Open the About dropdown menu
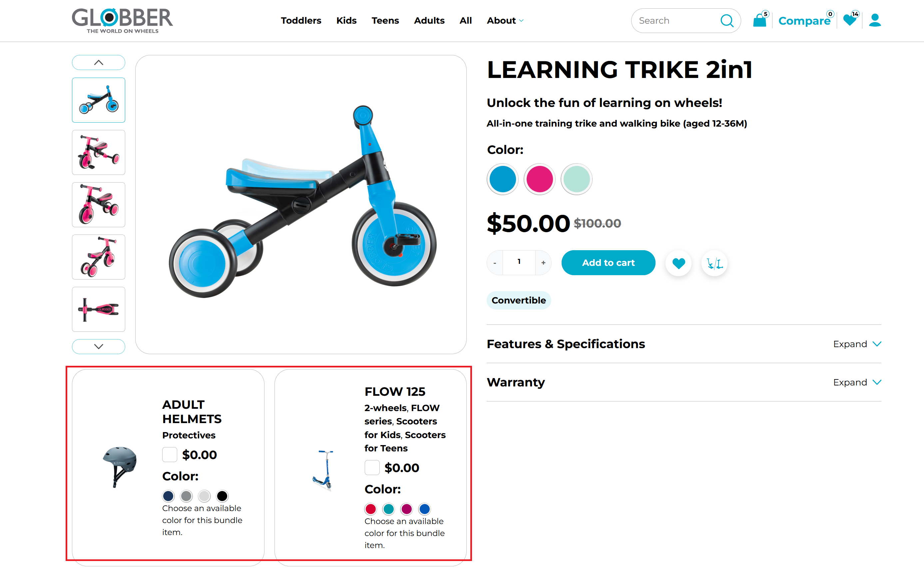924x570 pixels. [505, 21]
